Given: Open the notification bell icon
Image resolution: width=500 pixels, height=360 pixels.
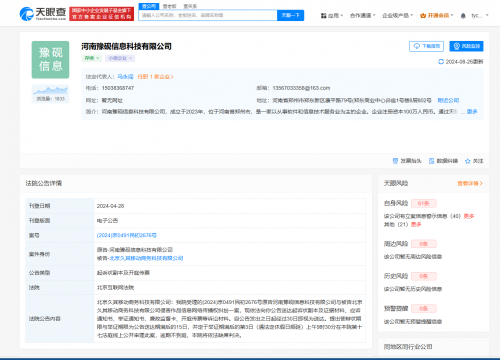Looking at the screenshot, I should tap(463, 16).
